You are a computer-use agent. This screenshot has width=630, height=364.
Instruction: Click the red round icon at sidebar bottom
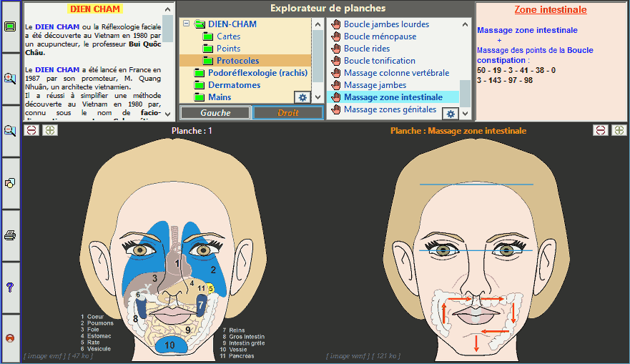[10, 338]
